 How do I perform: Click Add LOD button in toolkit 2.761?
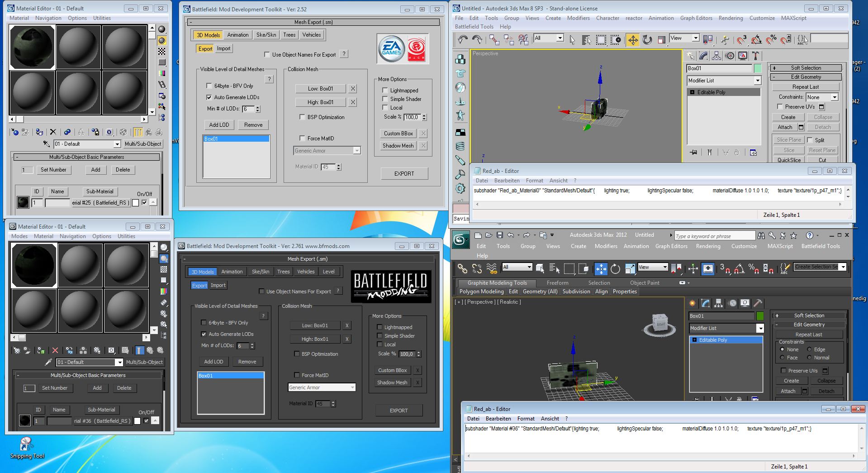click(x=213, y=362)
